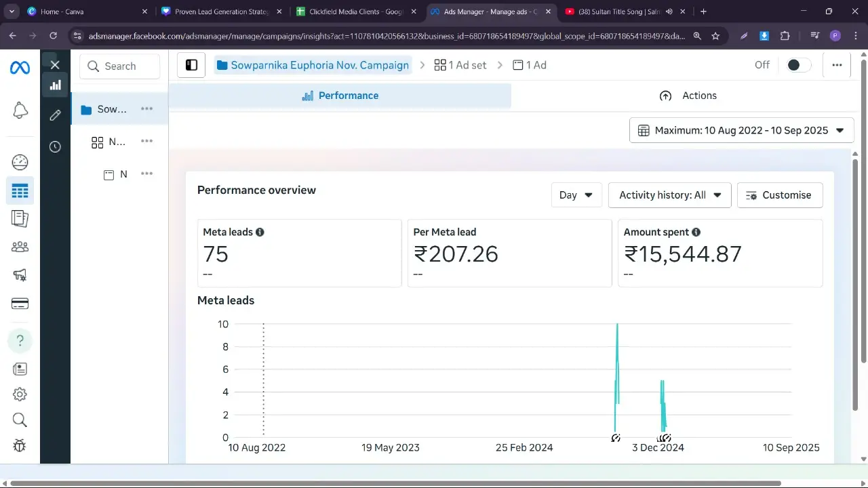This screenshot has width=868, height=488.
Task: Open the edit pencil icon panel
Action: (x=55, y=115)
